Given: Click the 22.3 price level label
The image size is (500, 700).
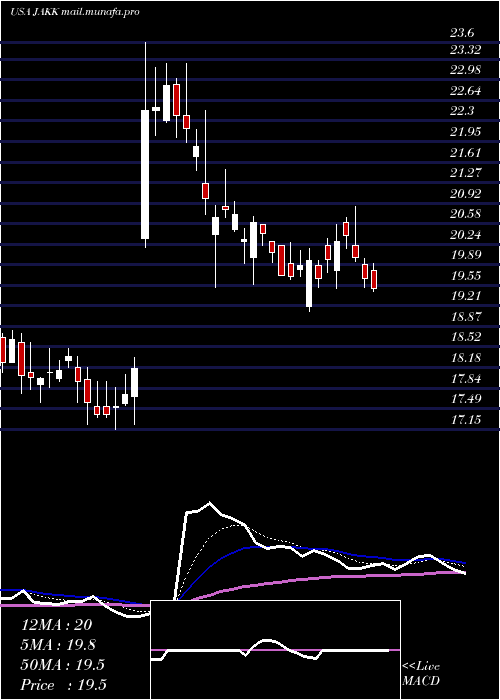Looking at the screenshot, I should [462, 111].
